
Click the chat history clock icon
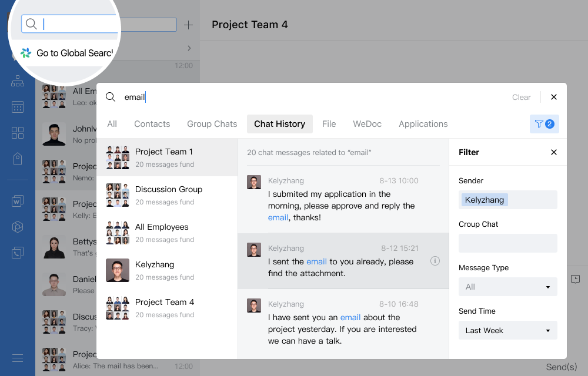575,279
